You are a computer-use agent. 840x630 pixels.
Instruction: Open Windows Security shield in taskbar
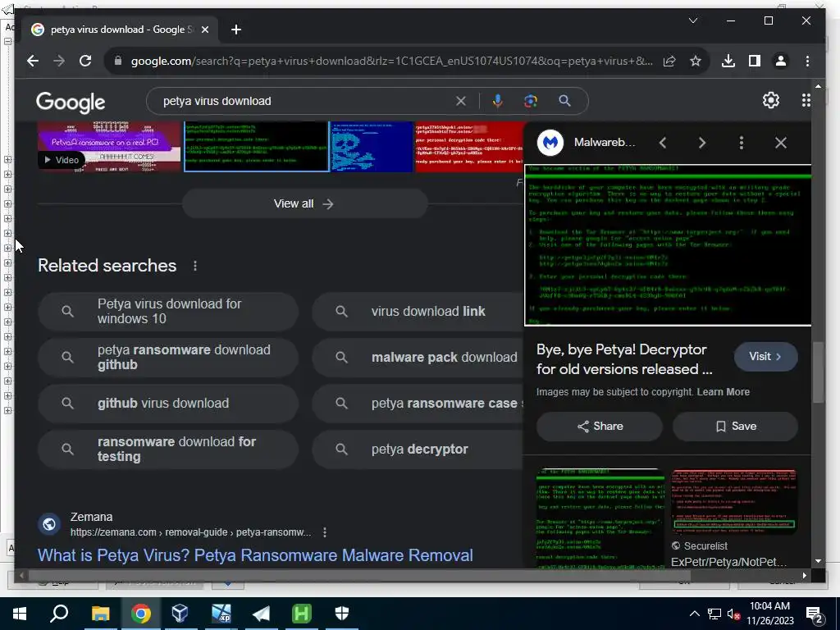342,614
